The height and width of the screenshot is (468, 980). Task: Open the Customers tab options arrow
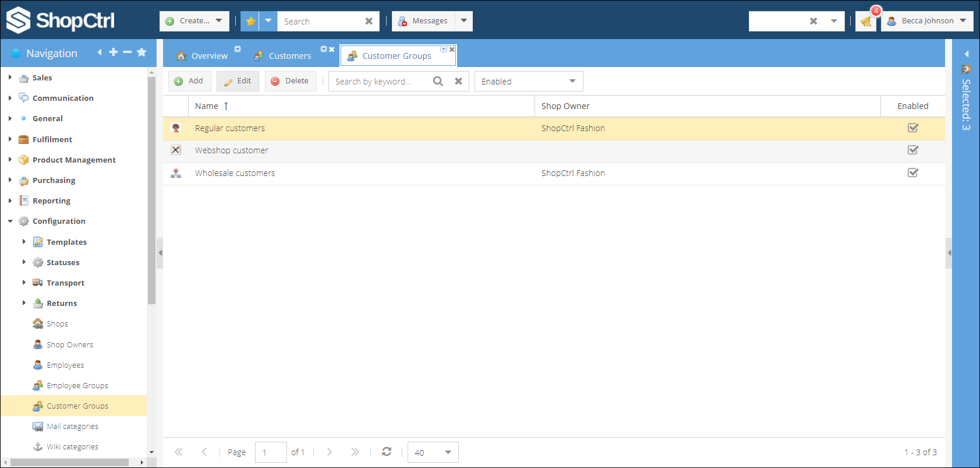tap(324, 49)
